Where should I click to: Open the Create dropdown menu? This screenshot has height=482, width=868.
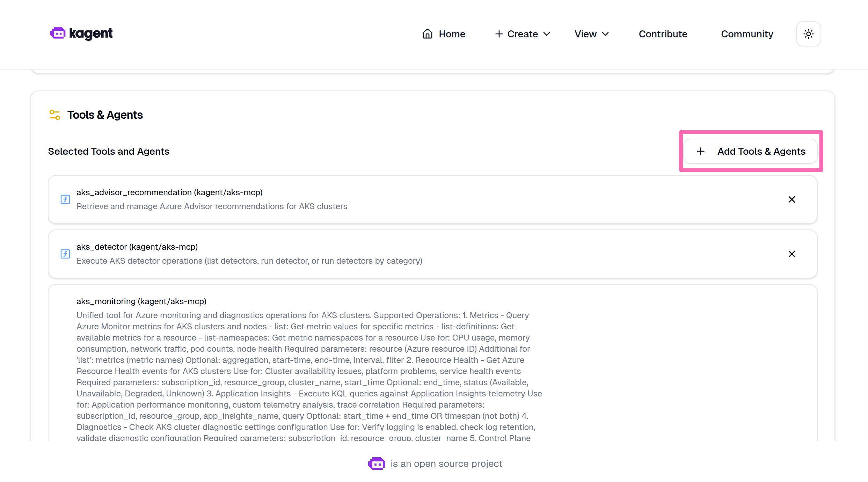(522, 34)
